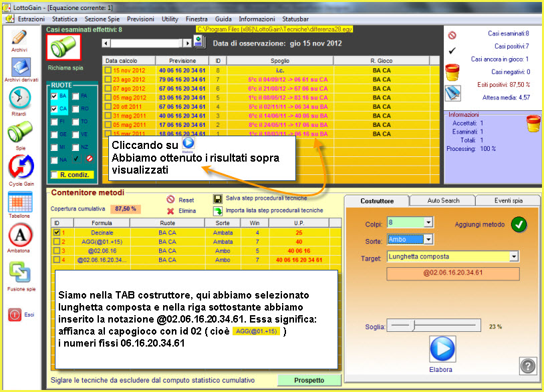Expand the Target Lunghetta composta dropdown
This screenshot has height=392, width=544.
(x=514, y=256)
